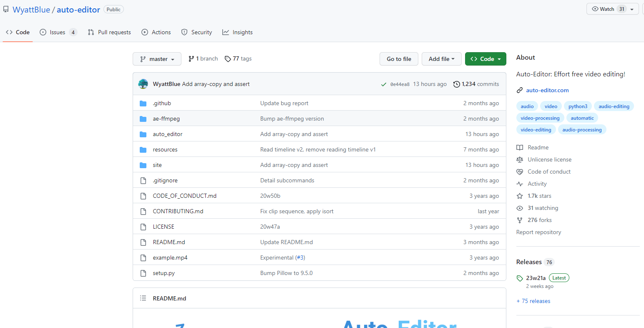Open the example.mp4 file
Viewport: 644px width, 328px height.
(x=170, y=257)
